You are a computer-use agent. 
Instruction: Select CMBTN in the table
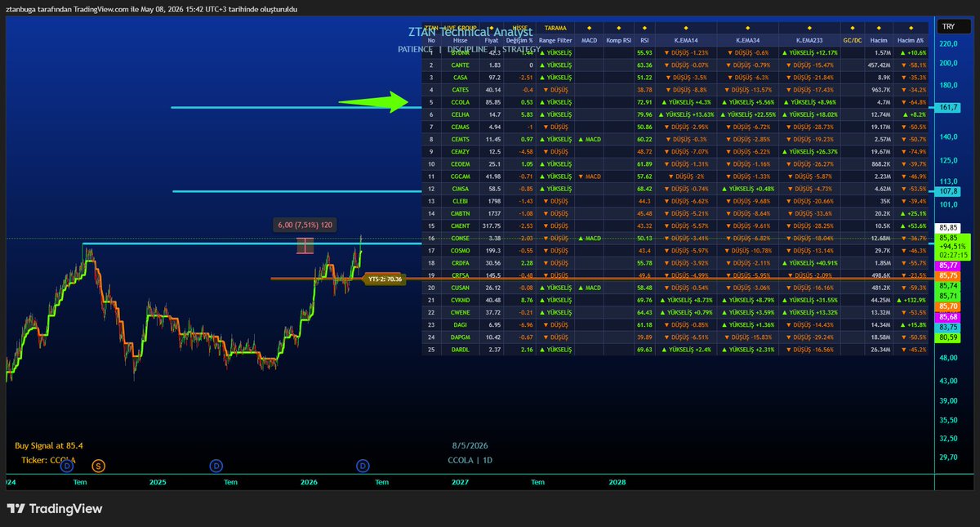(461, 213)
